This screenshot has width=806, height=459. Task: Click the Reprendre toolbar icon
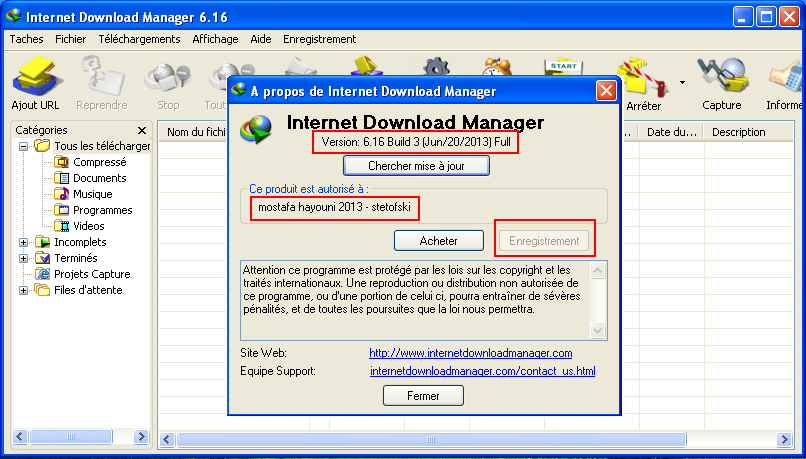point(102,76)
